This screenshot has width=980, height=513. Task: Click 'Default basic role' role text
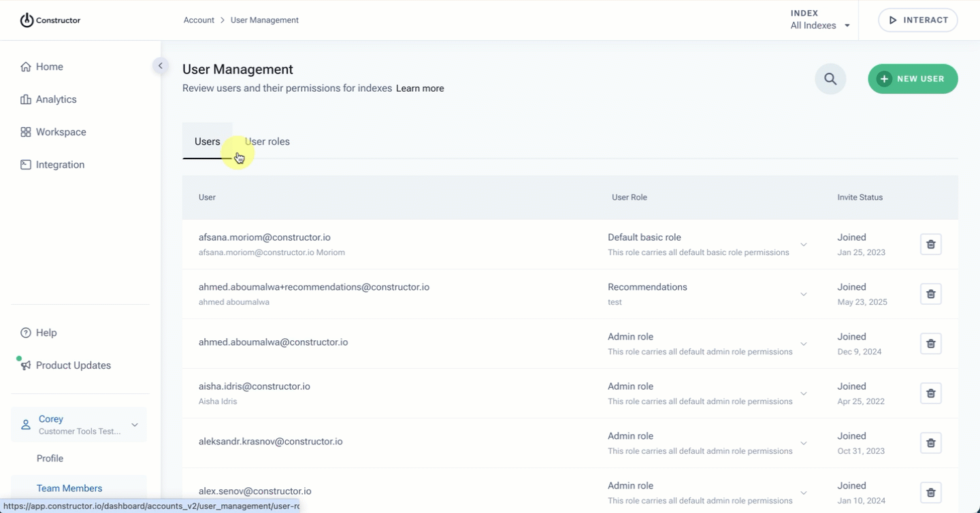pyautogui.click(x=644, y=237)
